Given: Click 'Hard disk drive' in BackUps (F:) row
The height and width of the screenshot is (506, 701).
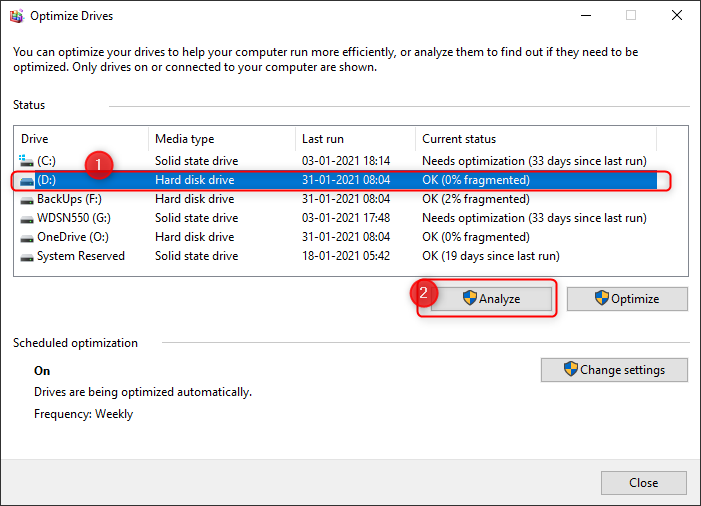Looking at the screenshot, I should [x=194, y=199].
